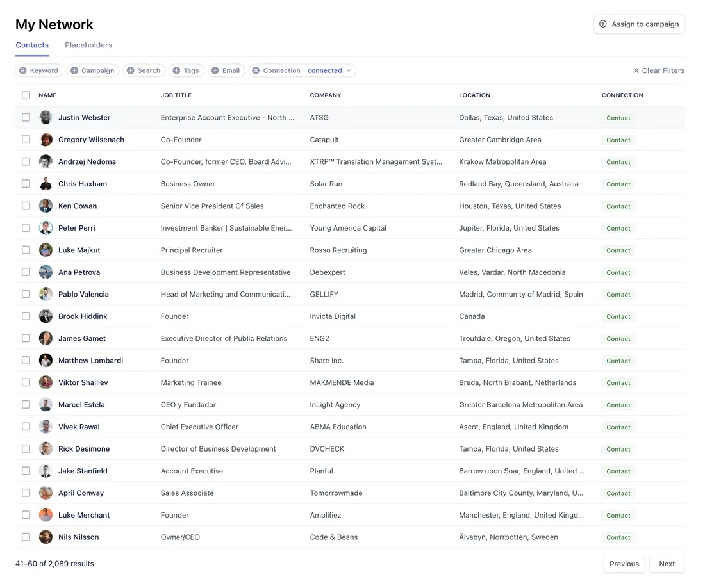Check the box for Luke Merchant
This screenshot has height=588, width=705.
(26, 515)
